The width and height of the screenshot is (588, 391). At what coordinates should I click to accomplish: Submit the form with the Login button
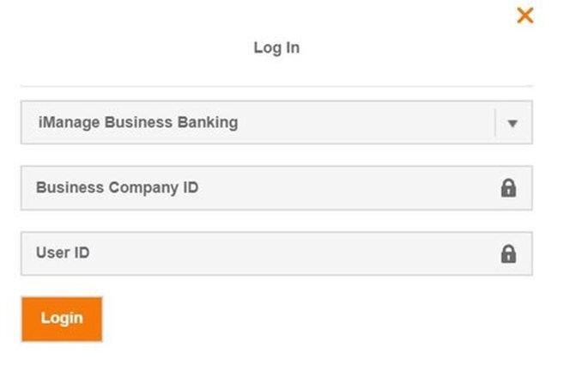(x=62, y=319)
